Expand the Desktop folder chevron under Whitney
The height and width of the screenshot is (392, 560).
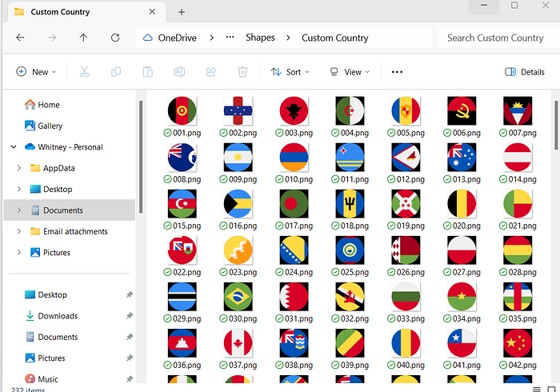click(19, 189)
